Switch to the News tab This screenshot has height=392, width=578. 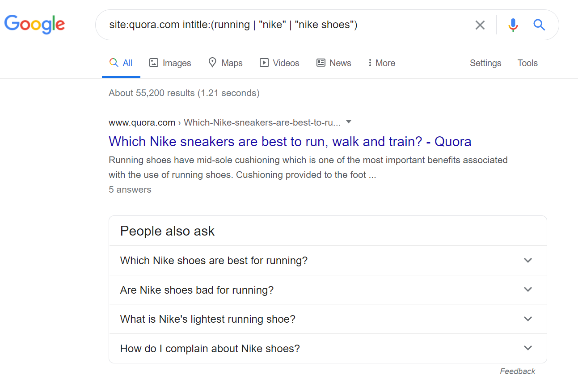[x=333, y=63]
